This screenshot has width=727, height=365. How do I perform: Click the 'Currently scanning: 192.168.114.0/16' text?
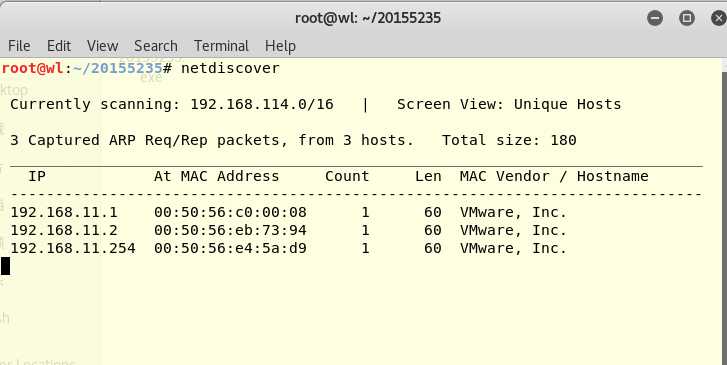point(172,104)
